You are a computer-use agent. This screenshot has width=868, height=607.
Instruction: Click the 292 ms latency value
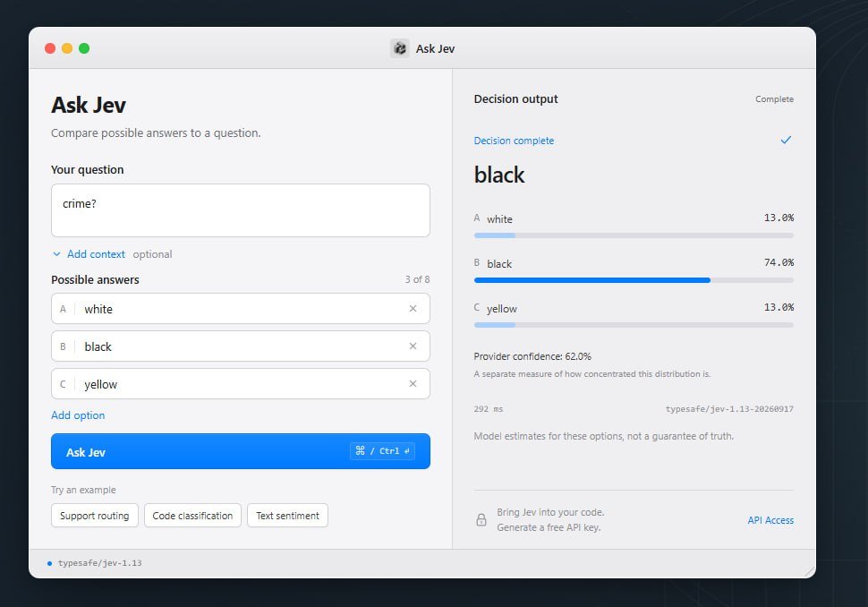pos(489,409)
